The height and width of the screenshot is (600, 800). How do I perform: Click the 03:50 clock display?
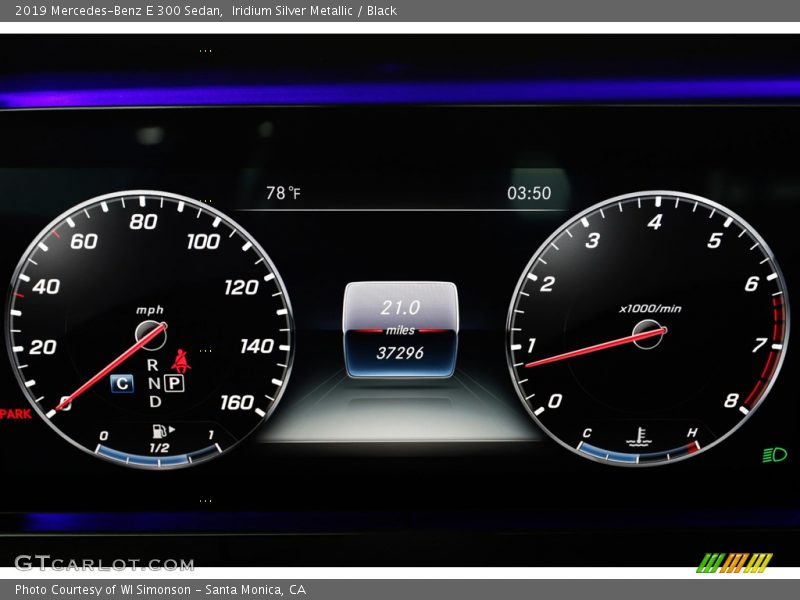coord(529,193)
